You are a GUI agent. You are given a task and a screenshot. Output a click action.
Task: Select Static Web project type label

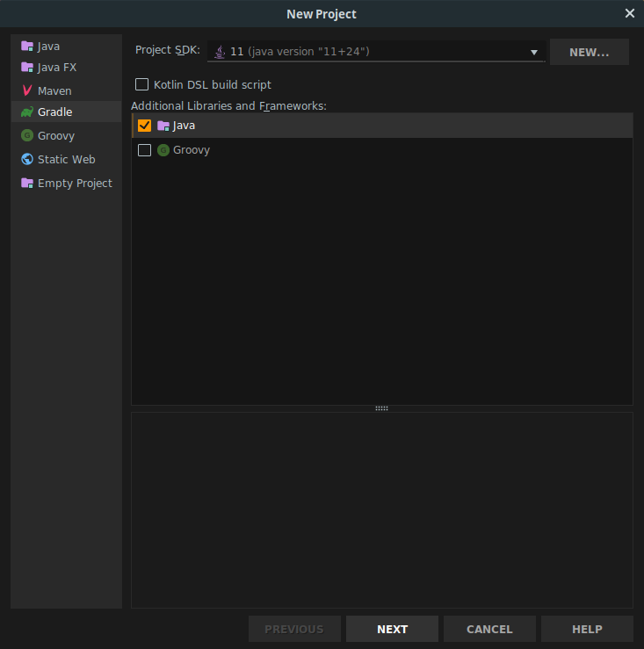pos(66,160)
